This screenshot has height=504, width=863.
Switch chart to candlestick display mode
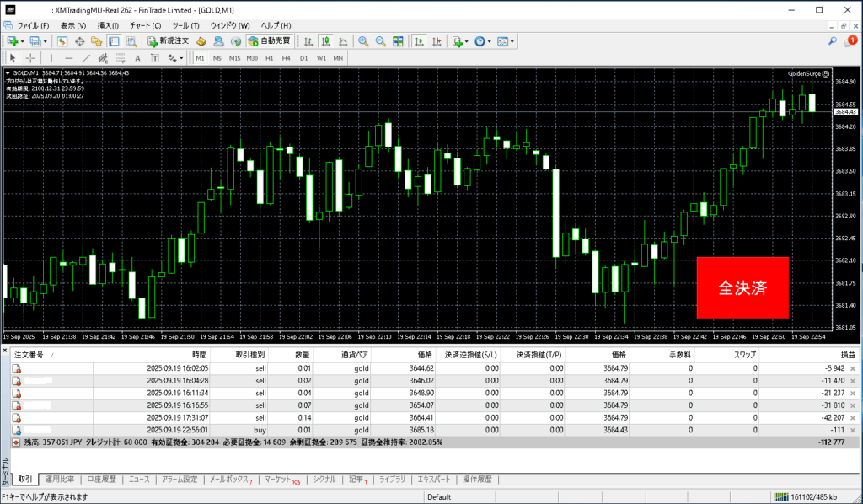pyautogui.click(x=326, y=40)
